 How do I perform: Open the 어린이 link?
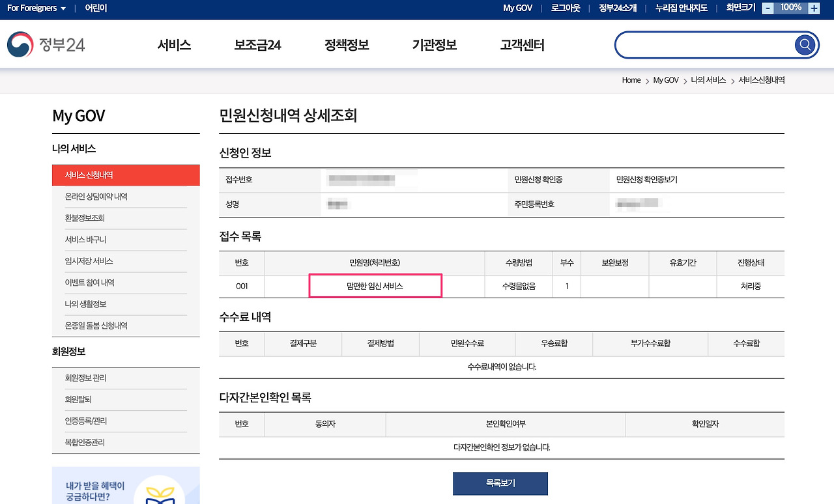coord(96,8)
